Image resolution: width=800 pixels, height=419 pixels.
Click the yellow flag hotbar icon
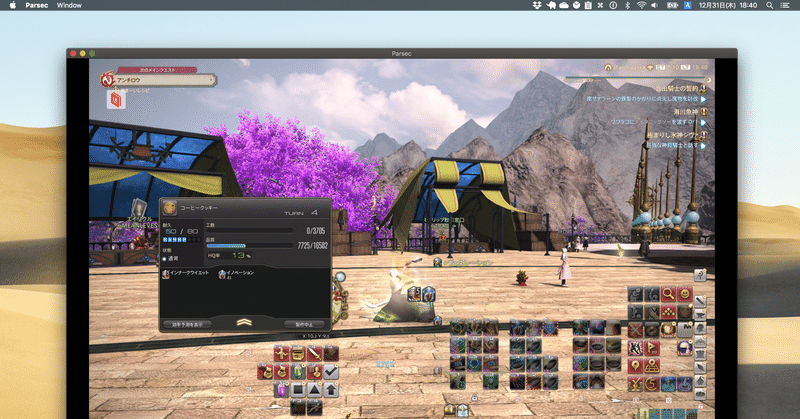point(652,348)
